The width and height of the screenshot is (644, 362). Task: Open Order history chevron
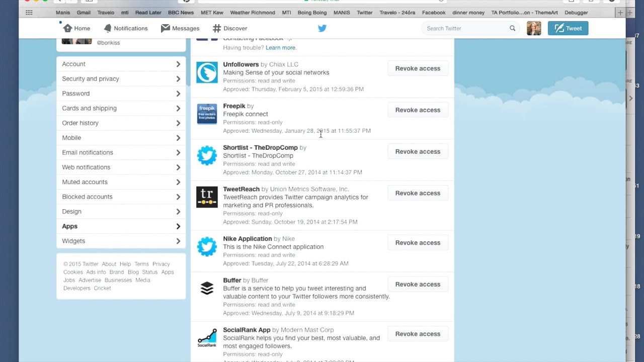coord(178,123)
